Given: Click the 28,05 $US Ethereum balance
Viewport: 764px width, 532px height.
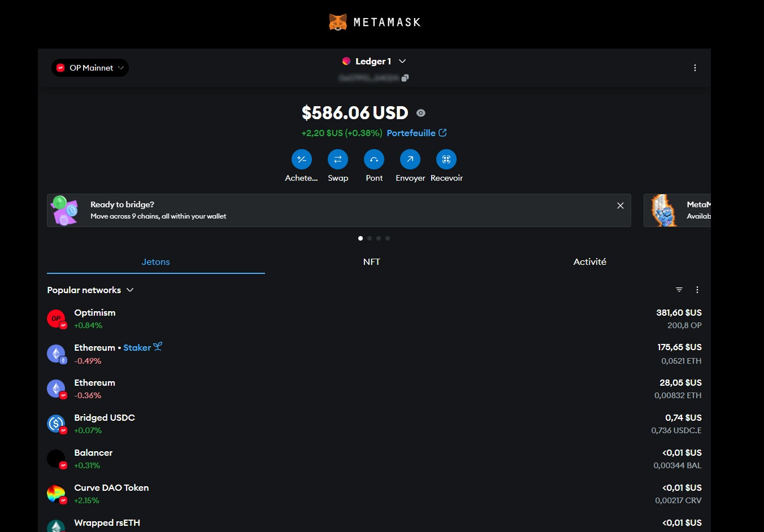Looking at the screenshot, I should point(680,383).
